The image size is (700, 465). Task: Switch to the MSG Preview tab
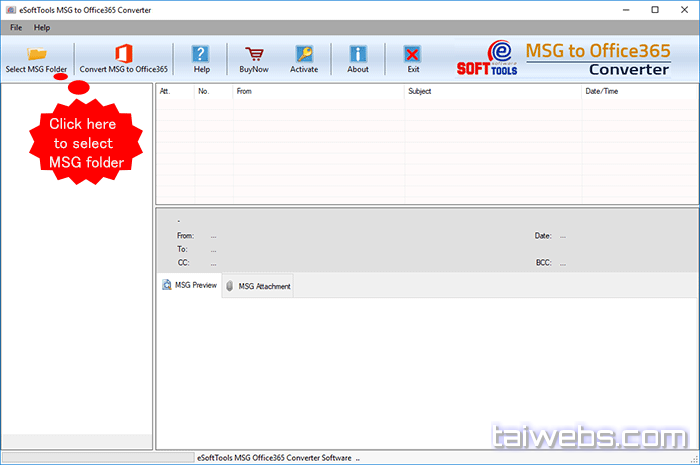189,286
